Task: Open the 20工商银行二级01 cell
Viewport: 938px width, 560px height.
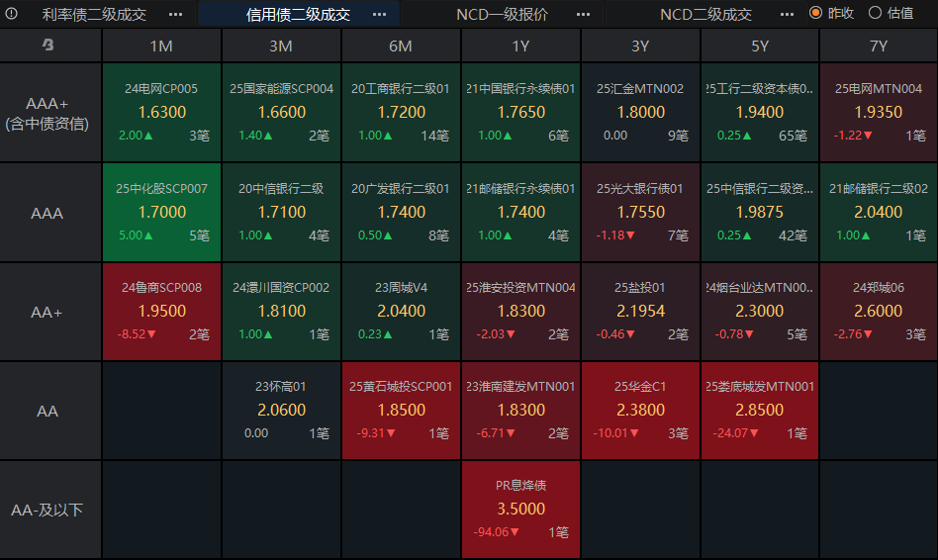Action: click(x=401, y=113)
